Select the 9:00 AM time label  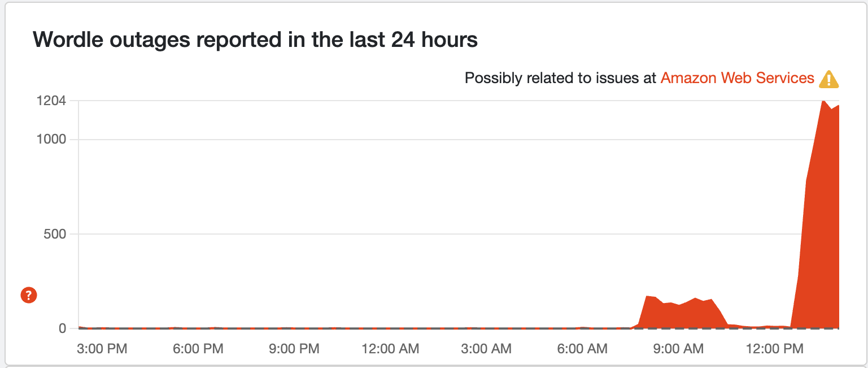(678, 349)
